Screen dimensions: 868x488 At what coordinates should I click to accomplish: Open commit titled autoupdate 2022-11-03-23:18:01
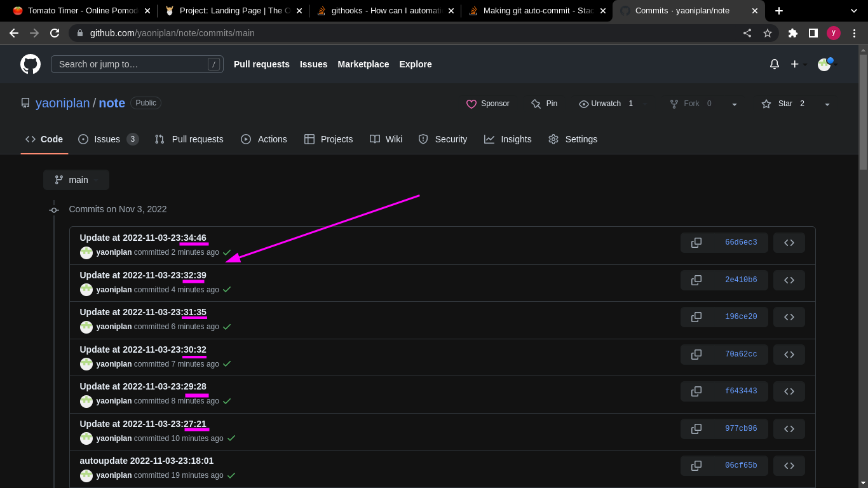147,461
